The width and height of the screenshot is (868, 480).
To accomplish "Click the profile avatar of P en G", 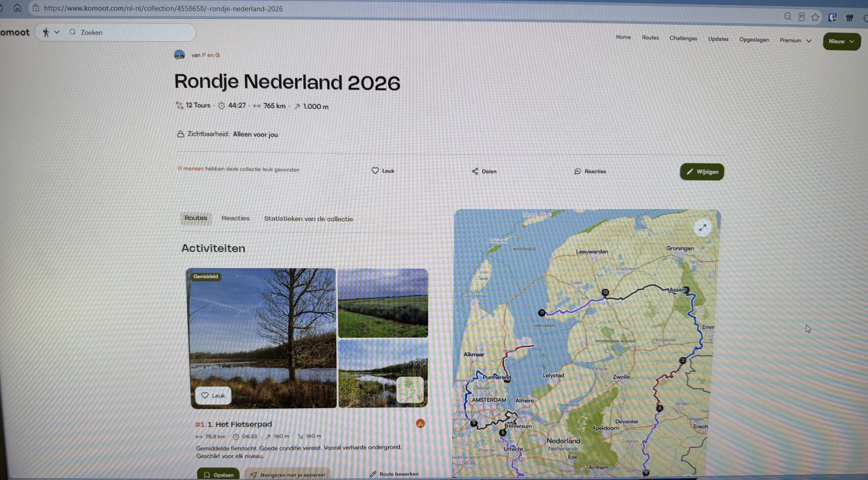I will click(x=179, y=54).
